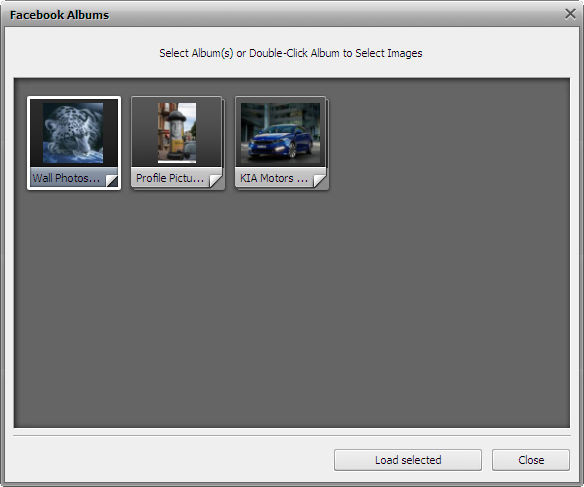Click the Profile Pictu... album caption

tap(170, 178)
